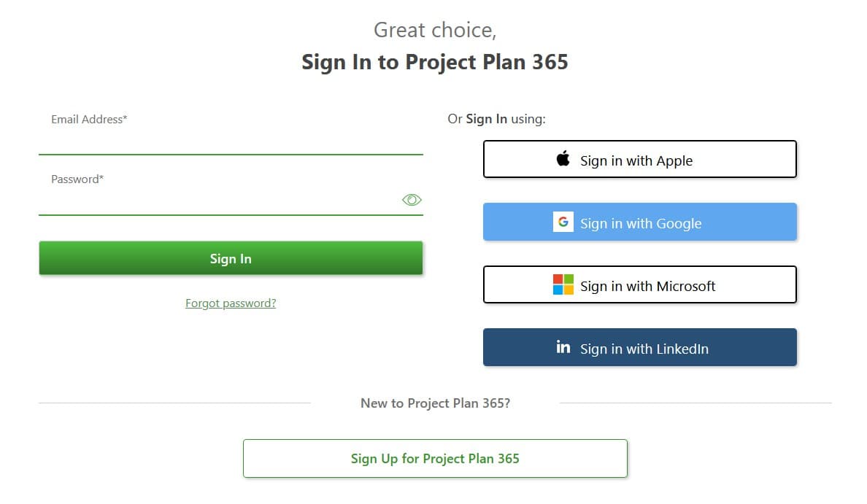Use "Sign in with Microsoft" button text
This screenshot has height=504, width=867.
click(x=648, y=287)
